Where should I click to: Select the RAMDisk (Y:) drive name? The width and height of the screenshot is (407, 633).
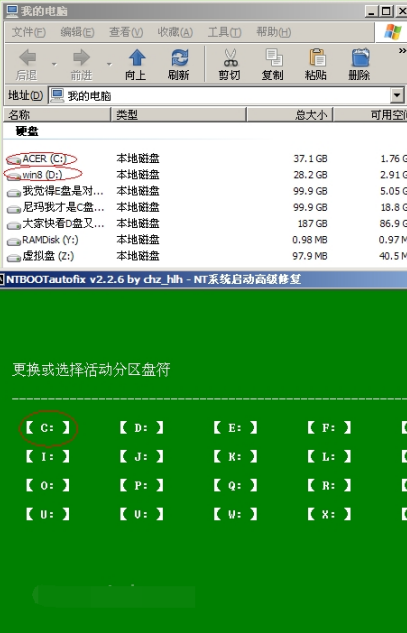(50, 240)
